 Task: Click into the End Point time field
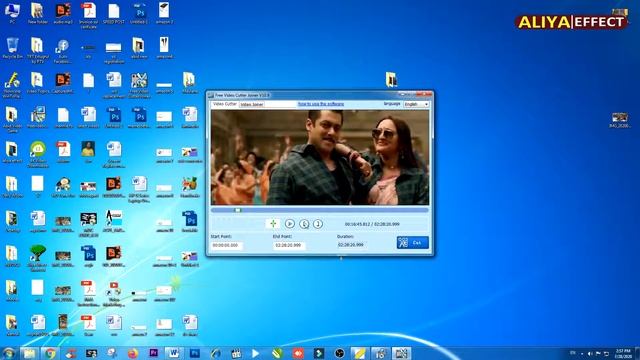click(289, 245)
